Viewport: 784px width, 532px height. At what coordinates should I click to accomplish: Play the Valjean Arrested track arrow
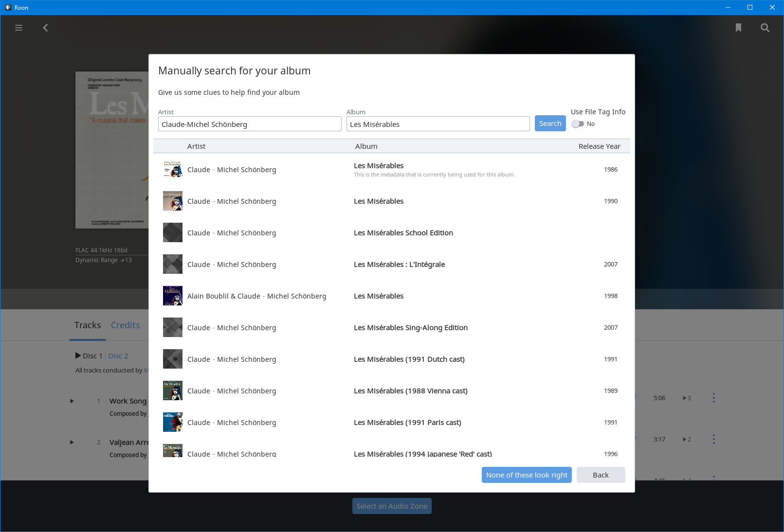coord(72,443)
